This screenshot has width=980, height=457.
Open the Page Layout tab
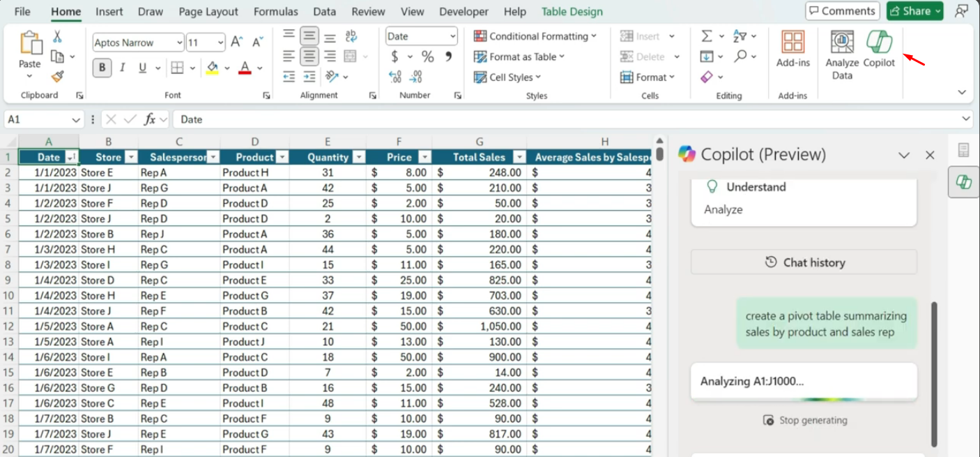pos(208,12)
